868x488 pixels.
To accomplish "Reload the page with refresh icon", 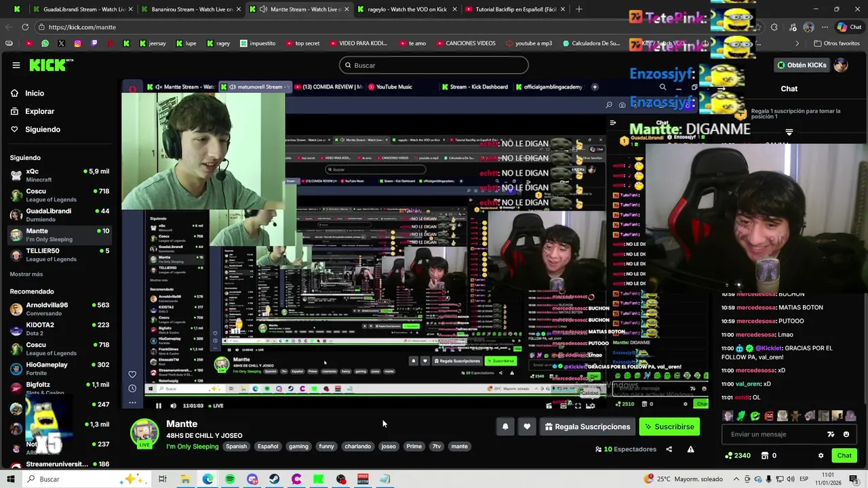I will click(25, 27).
